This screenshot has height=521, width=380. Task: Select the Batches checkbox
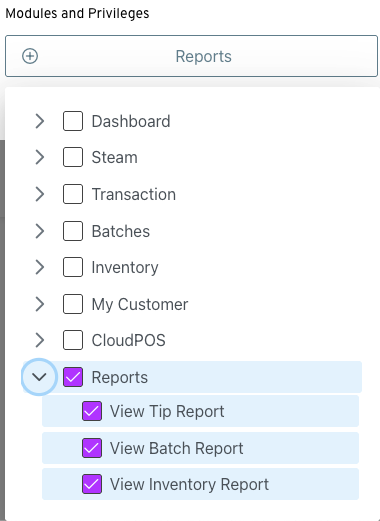[73, 231]
